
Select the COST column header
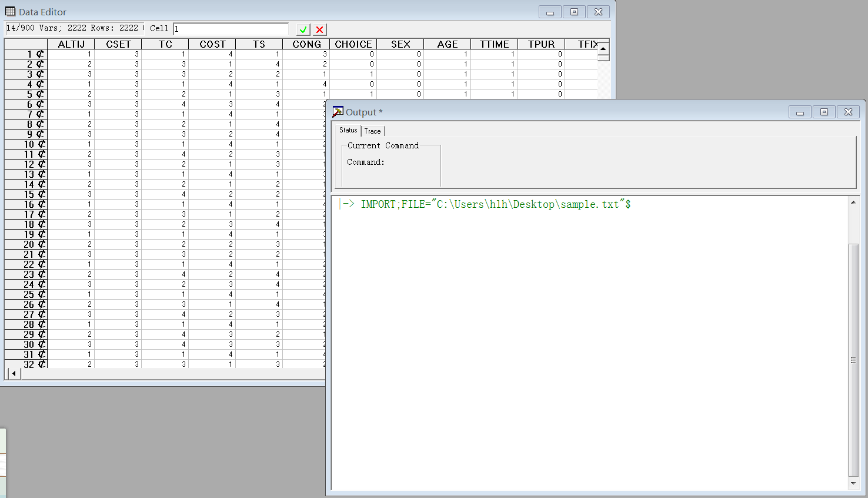pos(212,44)
